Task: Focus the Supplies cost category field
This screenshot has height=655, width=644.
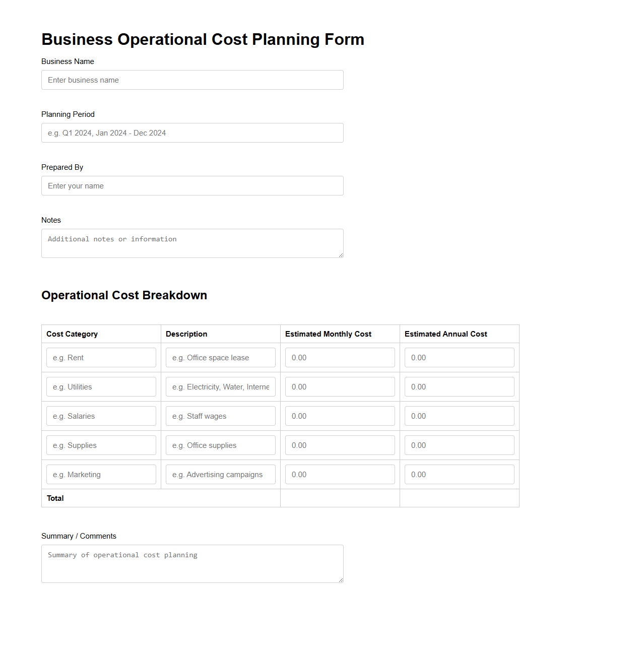Action: click(x=101, y=445)
